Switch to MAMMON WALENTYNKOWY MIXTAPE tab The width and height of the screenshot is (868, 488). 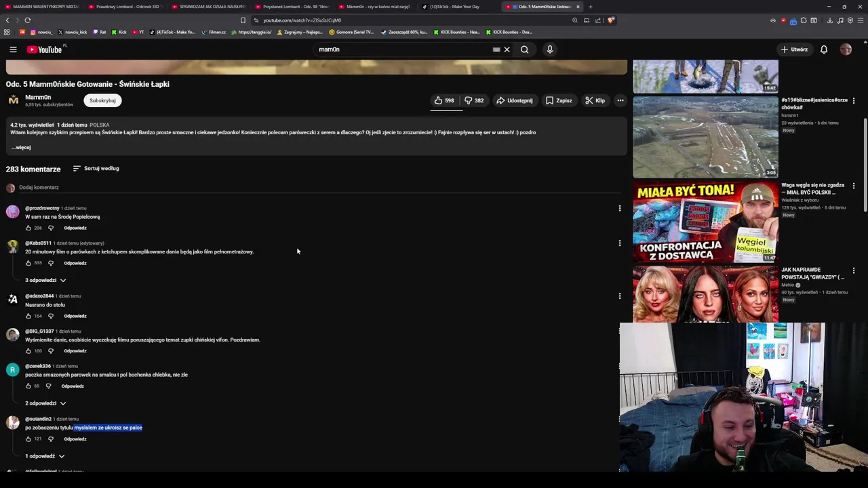(x=42, y=7)
